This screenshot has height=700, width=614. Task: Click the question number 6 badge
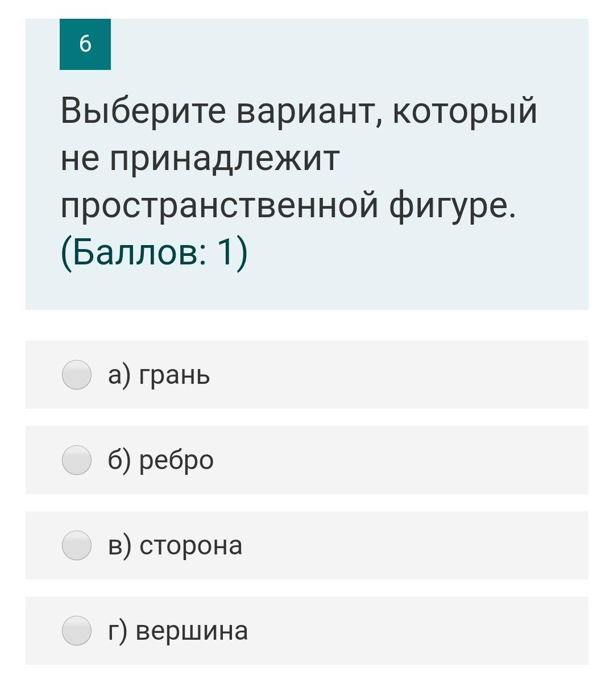coord(85,44)
